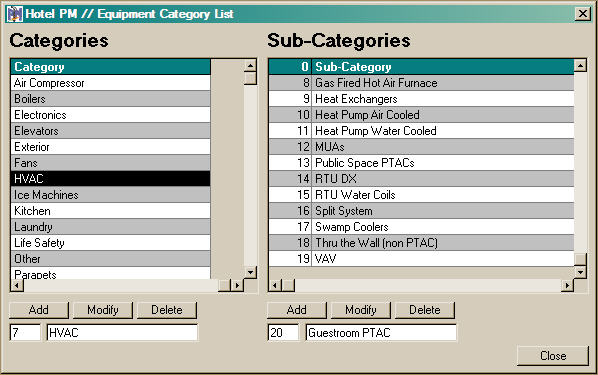The width and height of the screenshot is (598, 375).
Task: Pick the Elevators category
Action: pyautogui.click(x=111, y=131)
